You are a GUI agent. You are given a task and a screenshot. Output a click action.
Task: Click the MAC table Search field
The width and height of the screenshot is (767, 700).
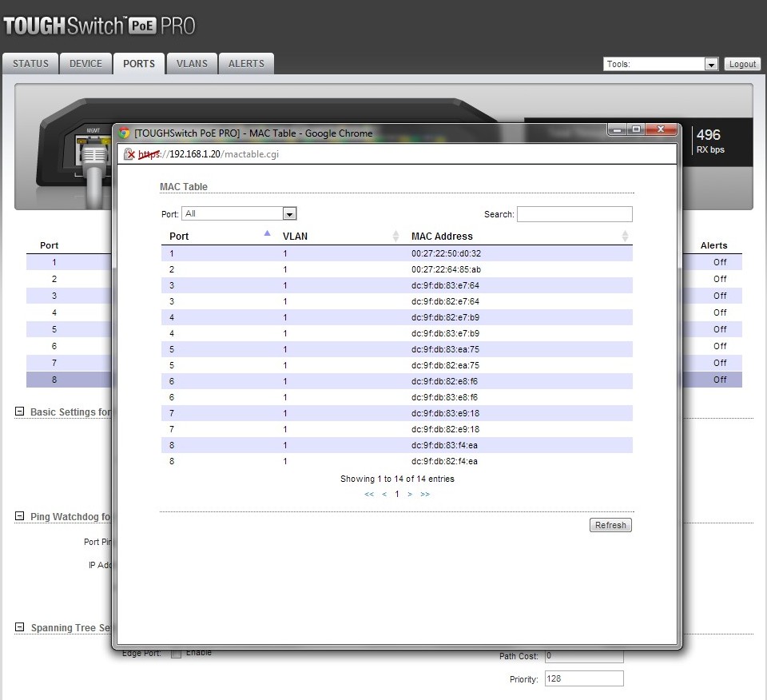[574, 214]
